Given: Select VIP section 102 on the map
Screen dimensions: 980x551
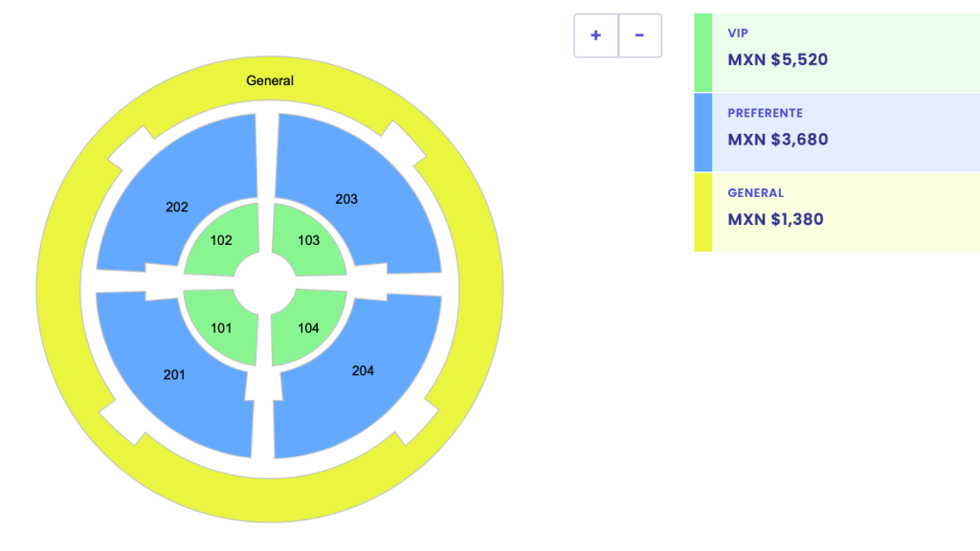Looking at the screenshot, I should (x=222, y=240).
